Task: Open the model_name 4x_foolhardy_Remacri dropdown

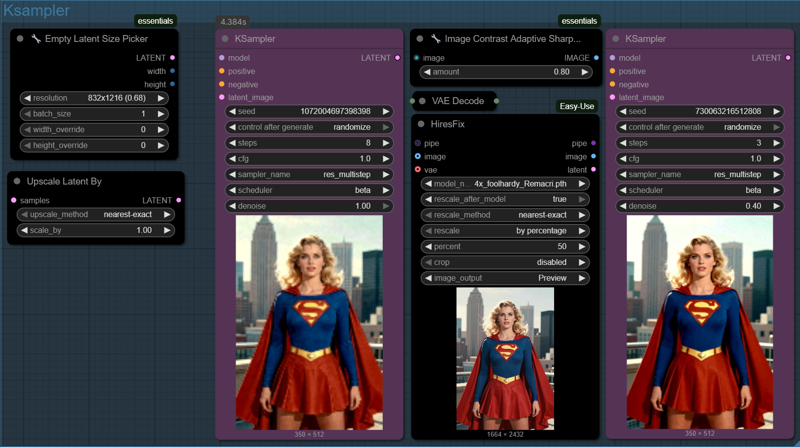Action: point(505,184)
